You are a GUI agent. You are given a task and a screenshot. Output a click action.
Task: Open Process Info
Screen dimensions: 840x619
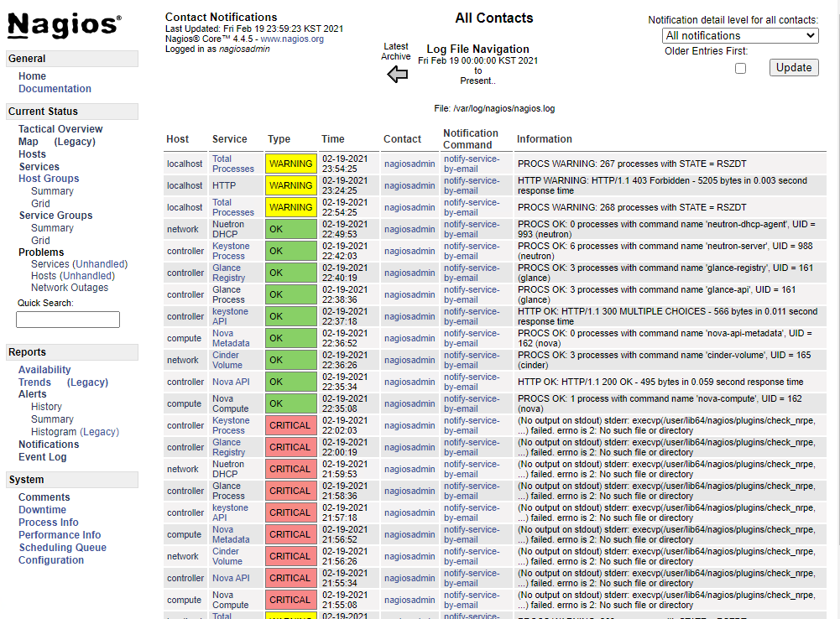pos(48,523)
